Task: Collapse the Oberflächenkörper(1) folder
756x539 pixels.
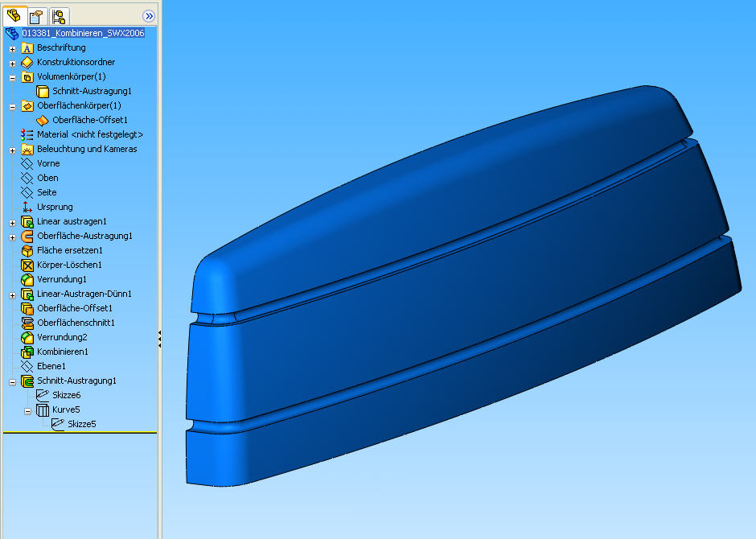Action: click(x=13, y=106)
